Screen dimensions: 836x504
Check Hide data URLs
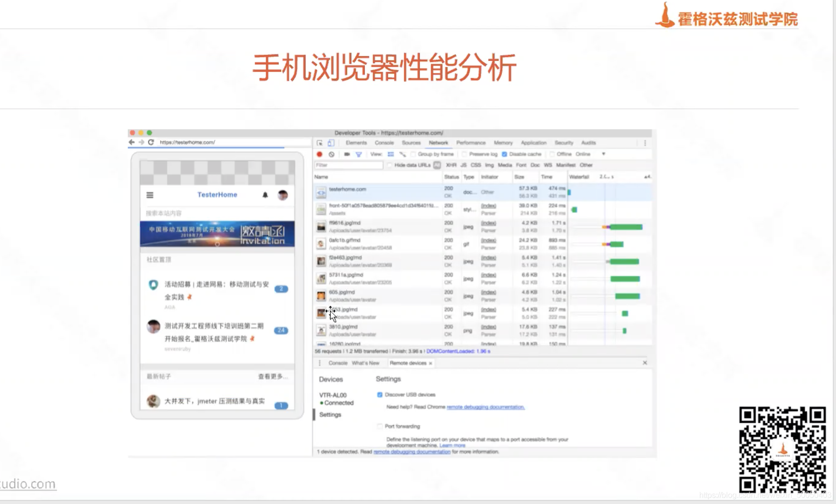tap(389, 165)
